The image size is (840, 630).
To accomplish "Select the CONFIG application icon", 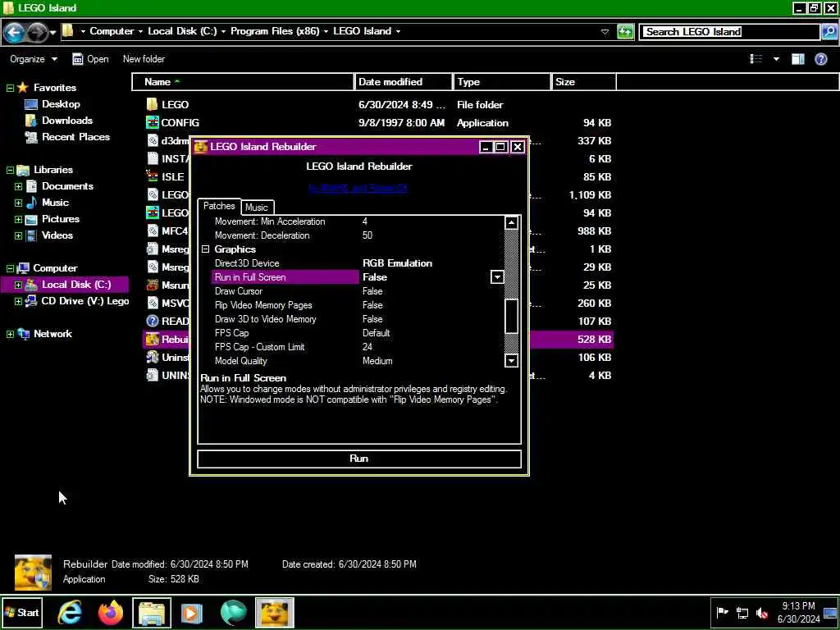I will pos(152,123).
